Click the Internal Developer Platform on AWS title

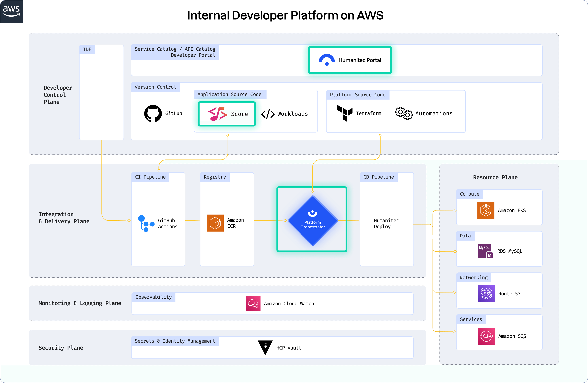[285, 16]
